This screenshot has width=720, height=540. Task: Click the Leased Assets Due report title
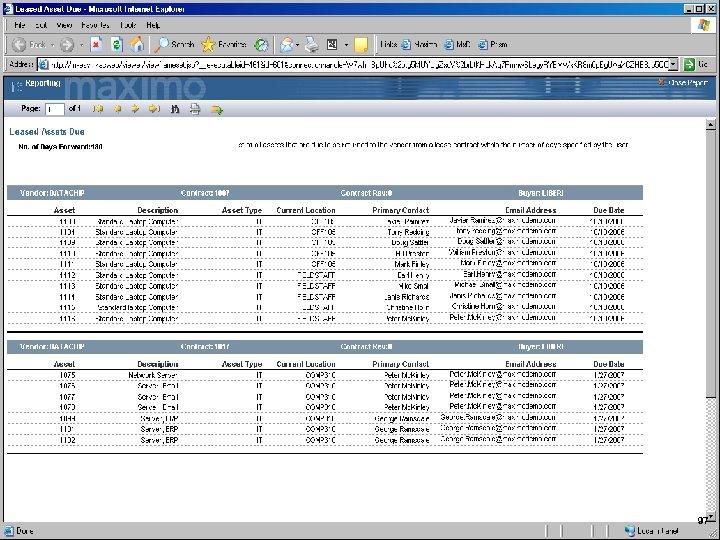pos(47,132)
